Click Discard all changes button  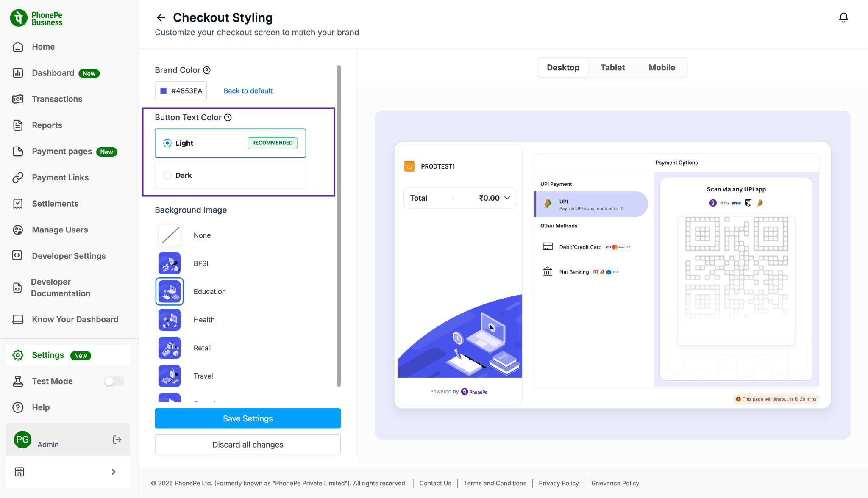click(x=248, y=445)
